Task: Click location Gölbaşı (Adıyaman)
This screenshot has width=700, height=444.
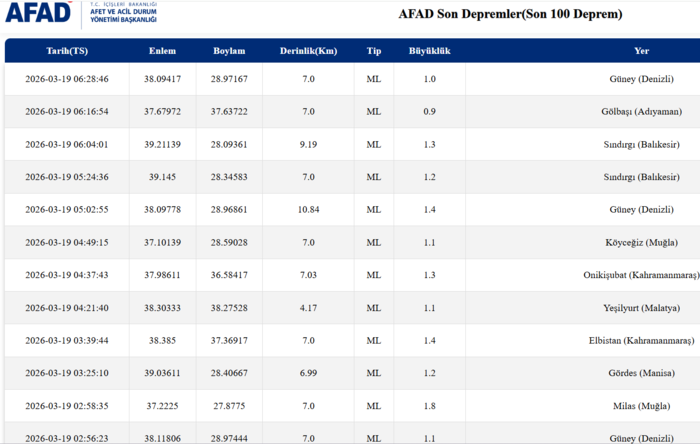Action: coord(642,112)
